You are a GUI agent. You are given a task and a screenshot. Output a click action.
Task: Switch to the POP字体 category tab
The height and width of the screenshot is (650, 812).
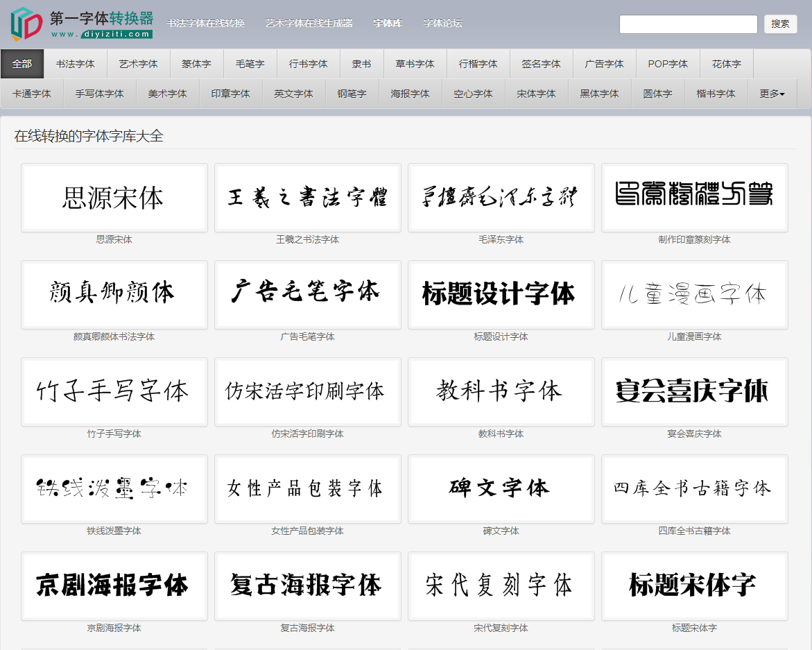pos(667,63)
